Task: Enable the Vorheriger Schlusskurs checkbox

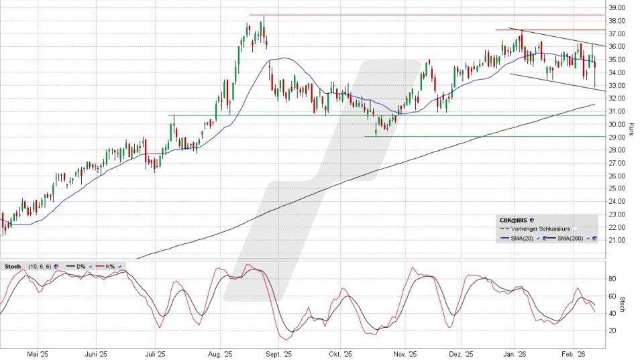Action: point(575,229)
